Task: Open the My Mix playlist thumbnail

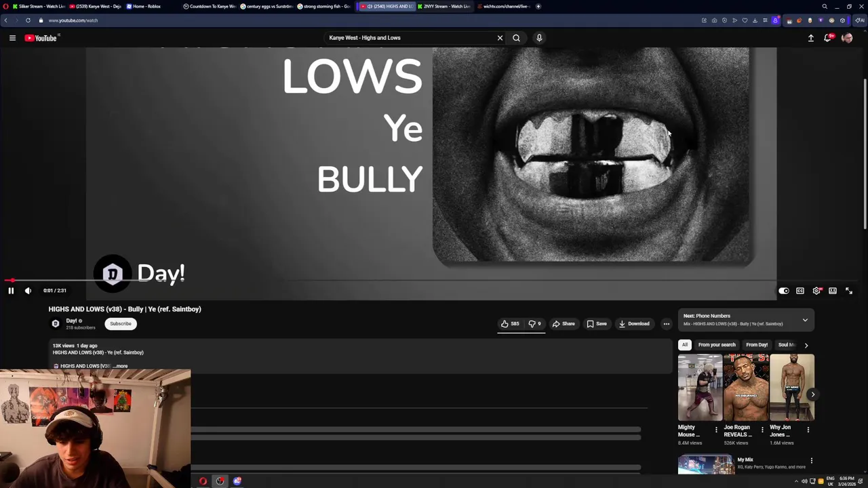Action: [705, 465]
